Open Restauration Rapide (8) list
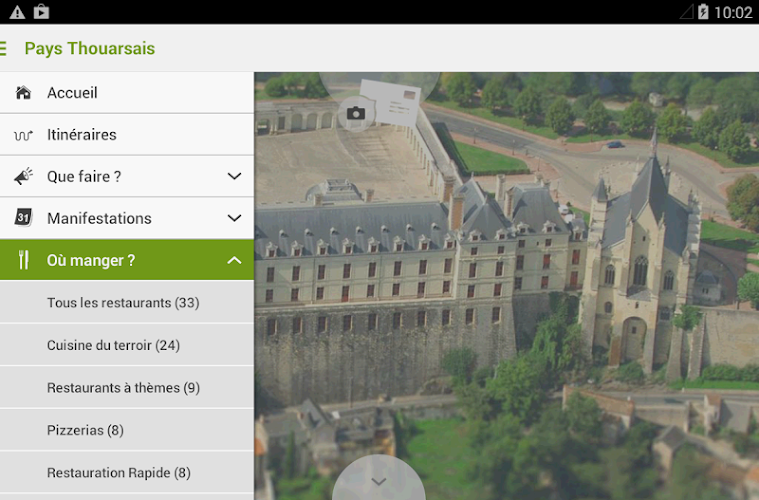 pyautogui.click(x=127, y=472)
